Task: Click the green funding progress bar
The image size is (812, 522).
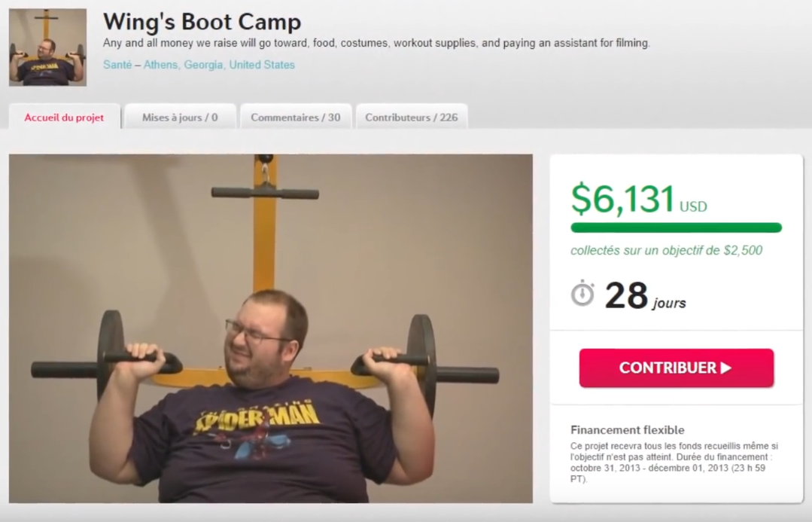Action: 676,227
